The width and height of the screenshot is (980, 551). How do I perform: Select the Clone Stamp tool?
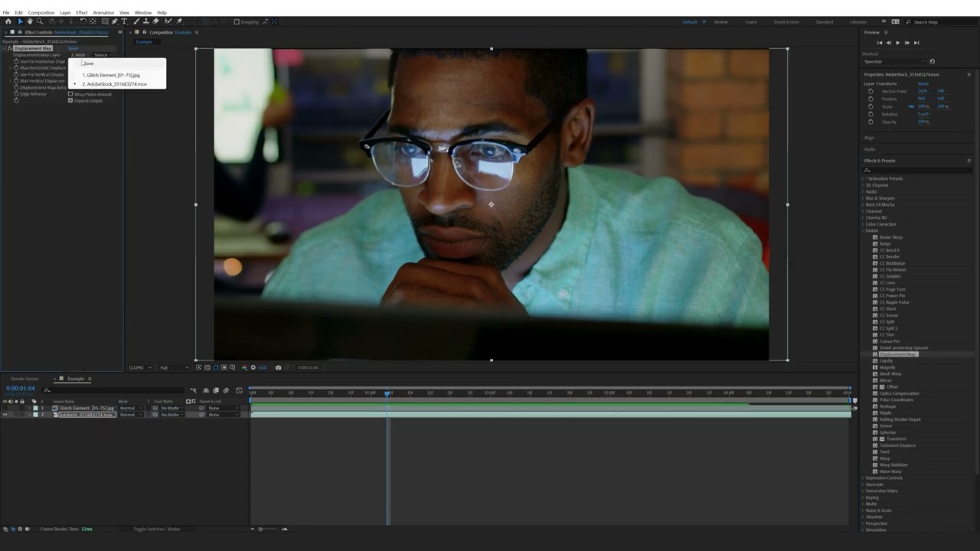click(146, 21)
